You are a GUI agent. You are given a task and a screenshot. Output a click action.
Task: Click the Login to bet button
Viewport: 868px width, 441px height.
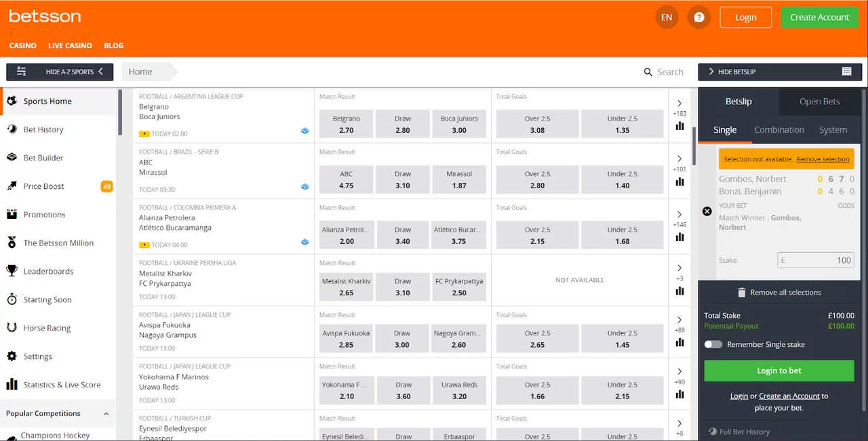779,371
